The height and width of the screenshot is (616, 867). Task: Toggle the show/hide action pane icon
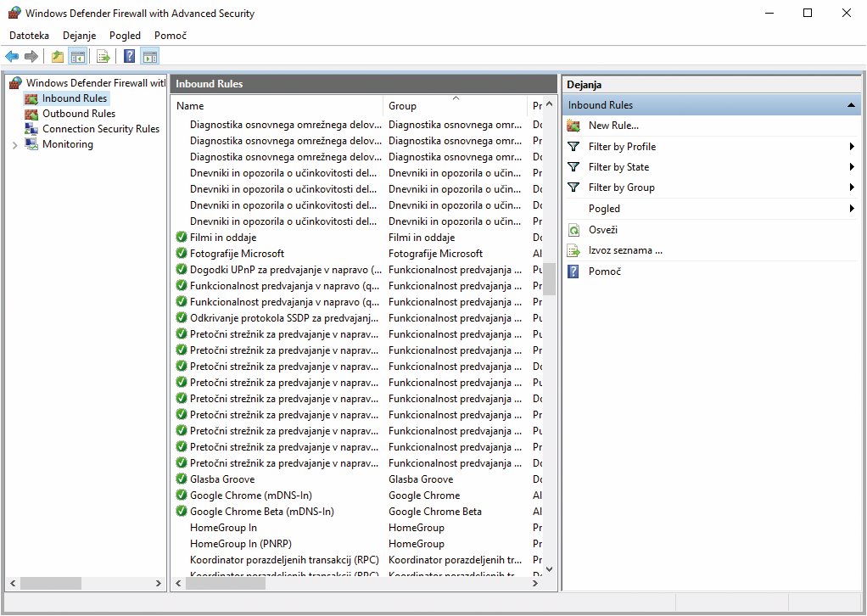pyautogui.click(x=150, y=56)
